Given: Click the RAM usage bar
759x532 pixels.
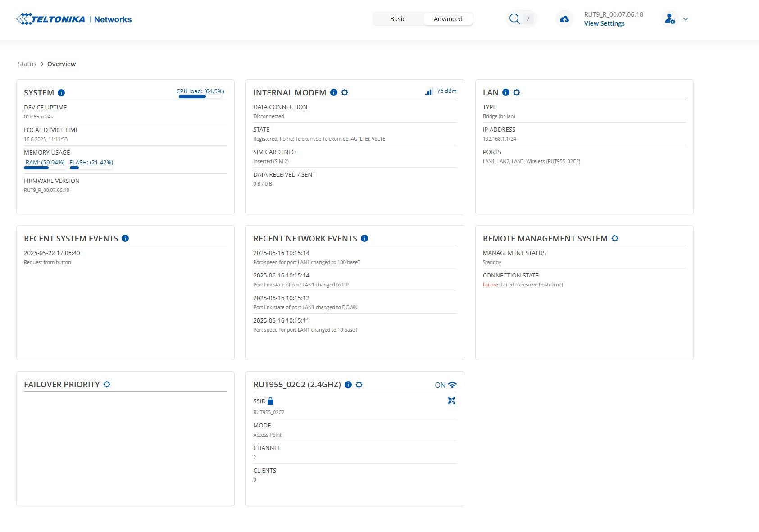Looking at the screenshot, I should (x=45, y=168).
